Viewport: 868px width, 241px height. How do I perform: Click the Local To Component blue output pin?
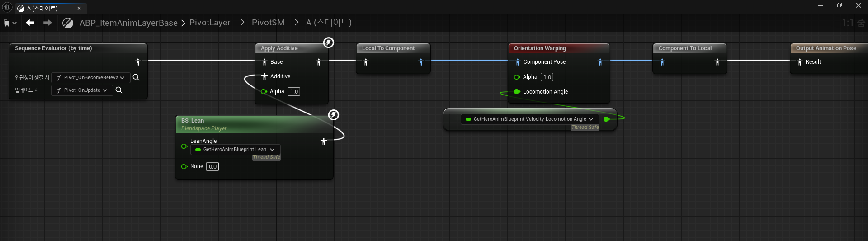421,62
